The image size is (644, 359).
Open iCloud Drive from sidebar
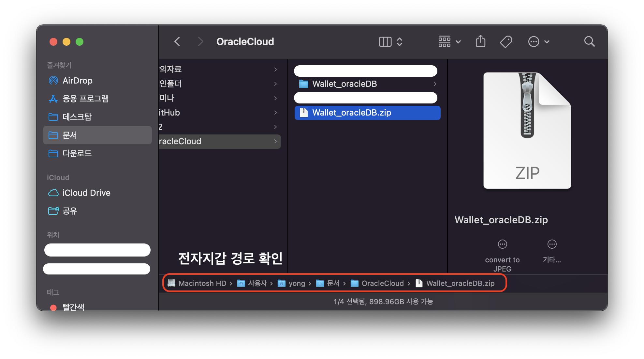[x=86, y=193]
